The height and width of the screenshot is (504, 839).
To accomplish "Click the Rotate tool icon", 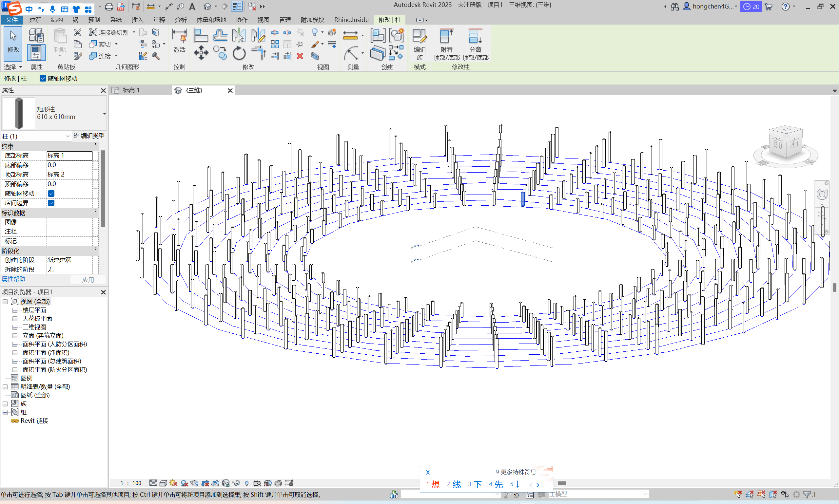I will [x=239, y=53].
